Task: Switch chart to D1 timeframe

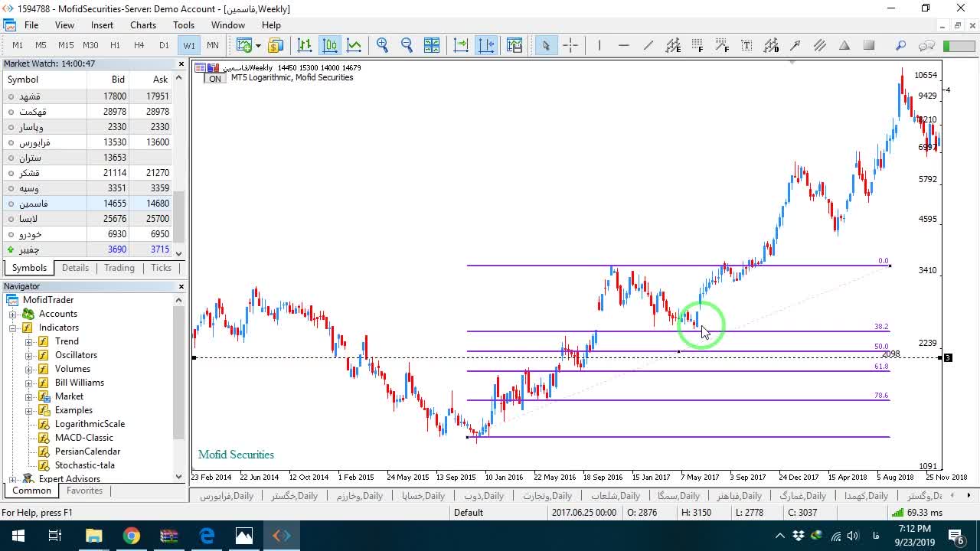Action: [x=164, y=45]
